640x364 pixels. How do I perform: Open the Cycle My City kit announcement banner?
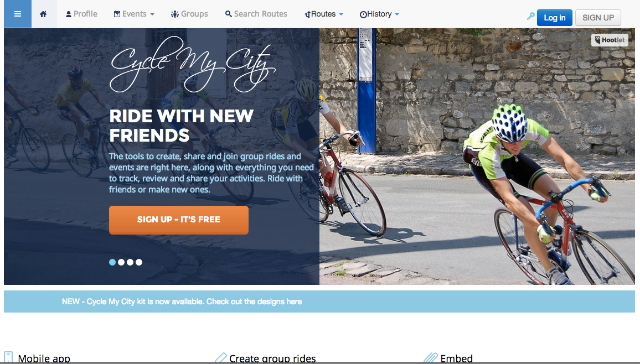point(319,301)
